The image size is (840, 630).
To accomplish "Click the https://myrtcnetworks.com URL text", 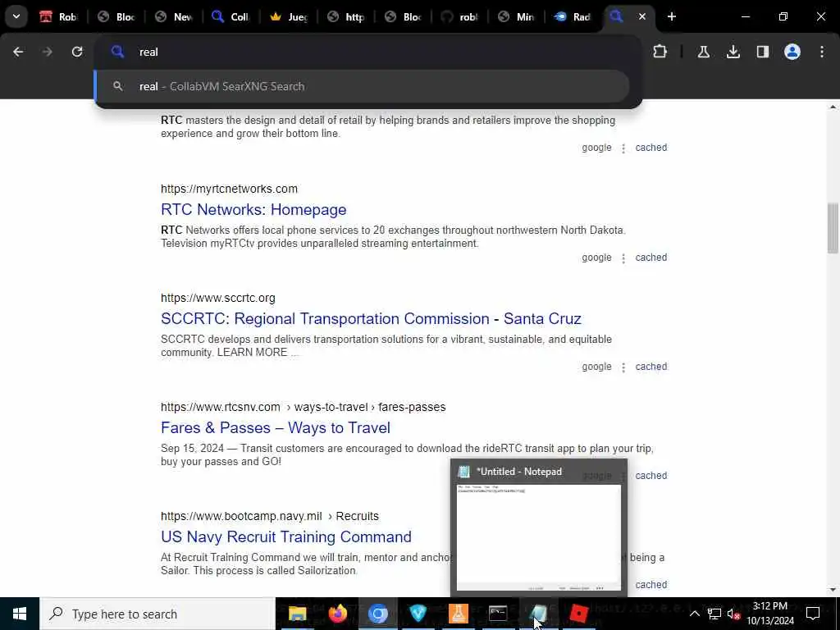I will 230,189.
